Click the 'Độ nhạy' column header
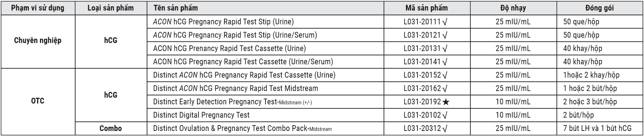The image size is (644, 136). [x=513, y=8]
